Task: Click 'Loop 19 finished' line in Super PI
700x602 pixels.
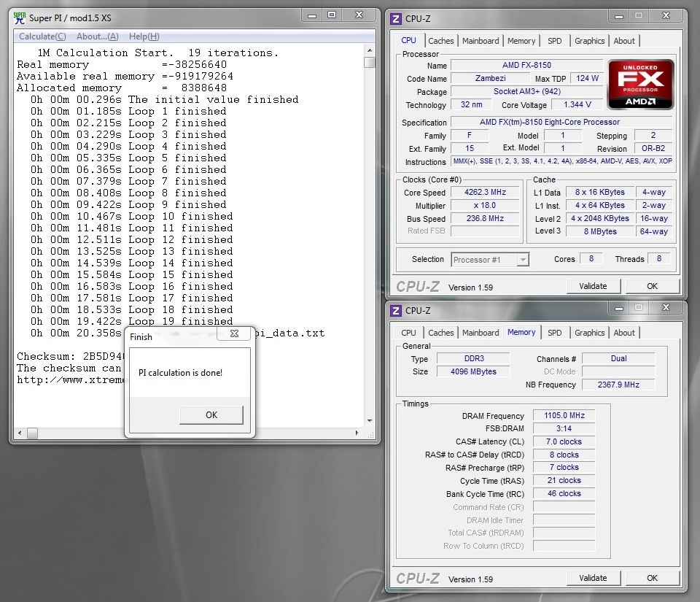Action: tap(180, 321)
